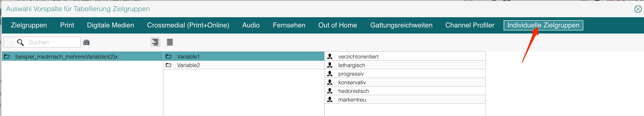644x116 pixels.
Task: Expand the Variable1 folder
Action: [188, 56]
